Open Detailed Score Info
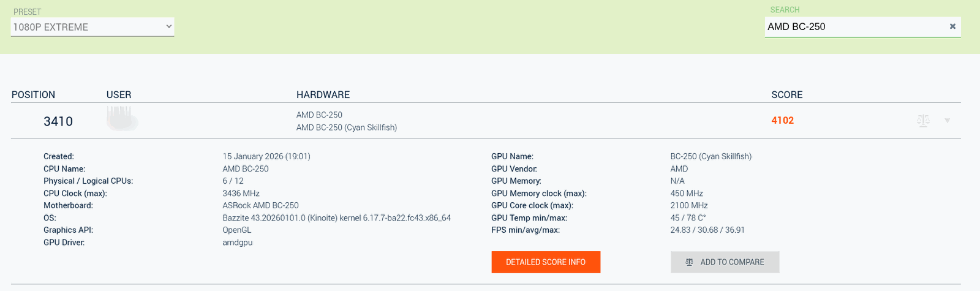This screenshot has height=291, width=980. [546, 262]
